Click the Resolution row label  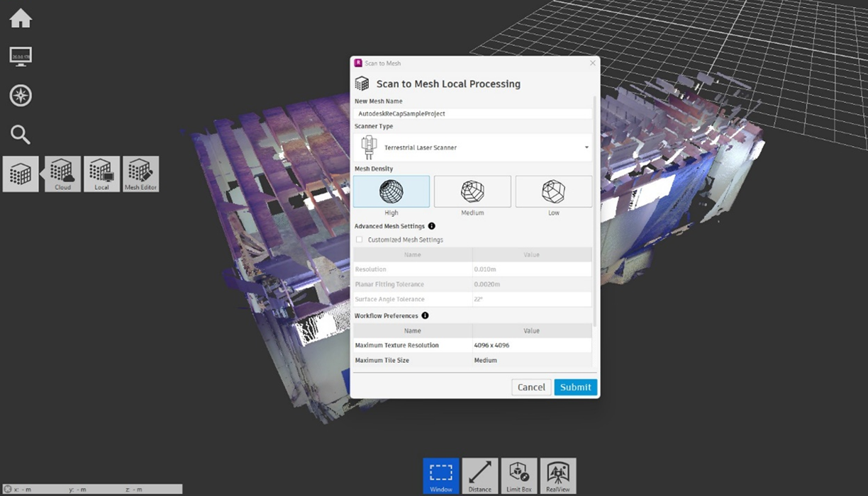pos(371,269)
